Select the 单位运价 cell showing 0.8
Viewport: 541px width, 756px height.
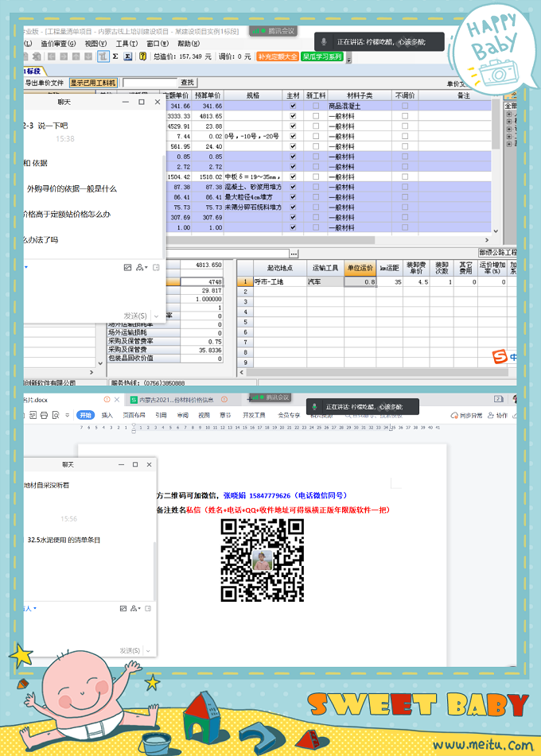360,282
